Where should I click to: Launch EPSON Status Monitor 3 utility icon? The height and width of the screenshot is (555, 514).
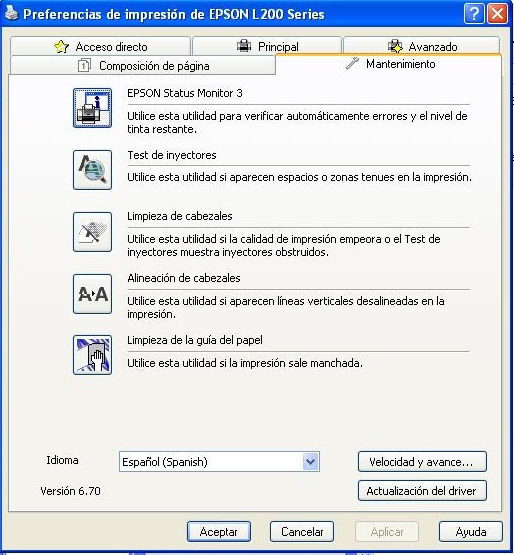(x=92, y=108)
